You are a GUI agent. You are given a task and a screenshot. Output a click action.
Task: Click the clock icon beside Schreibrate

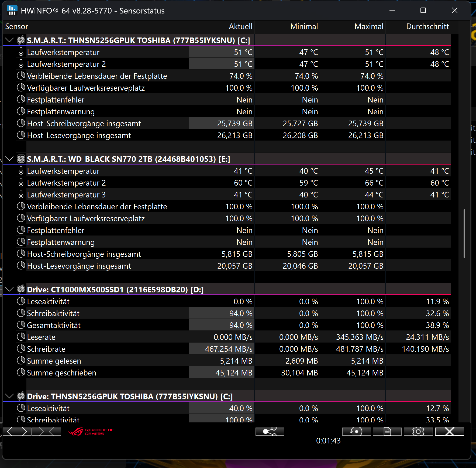(21, 349)
